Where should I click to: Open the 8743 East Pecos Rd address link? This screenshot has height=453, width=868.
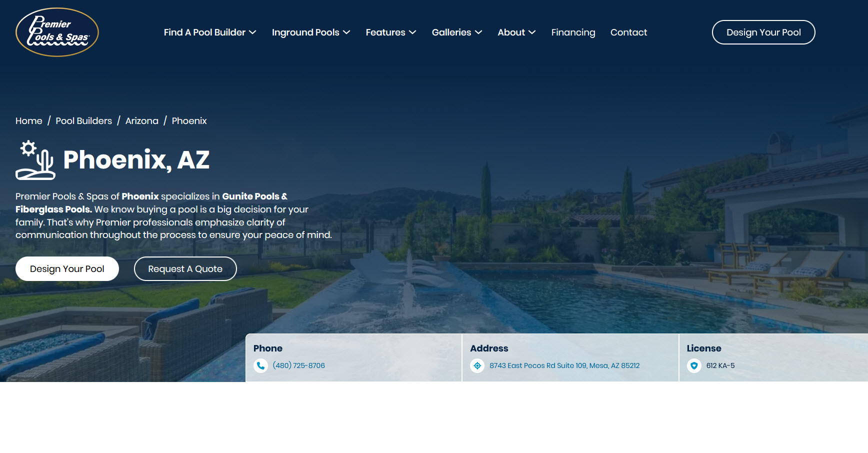click(564, 365)
